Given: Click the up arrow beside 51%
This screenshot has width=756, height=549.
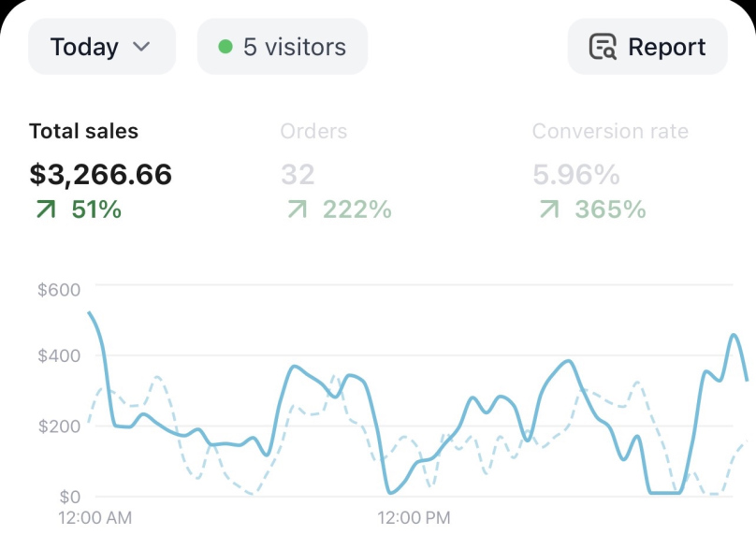Looking at the screenshot, I should tap(46, 209).
